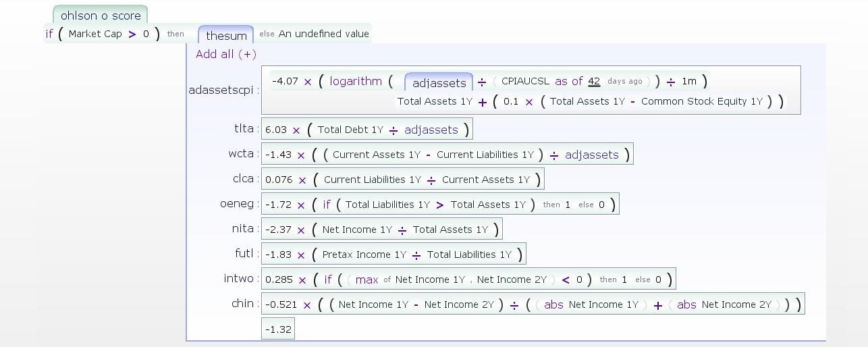Click the -1.72 coefficient
The height and width of the screenshot is (347, 868).
tap(278, 205)
